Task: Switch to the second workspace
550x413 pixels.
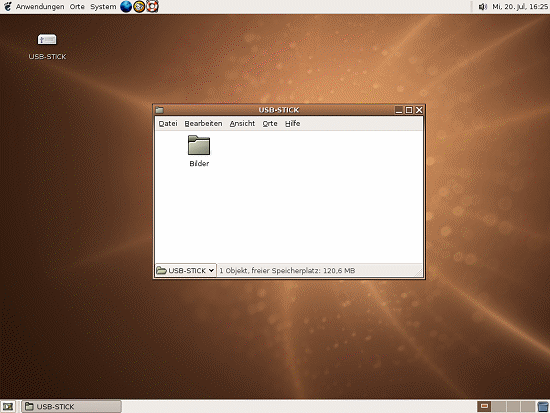Action: point(498,407)
